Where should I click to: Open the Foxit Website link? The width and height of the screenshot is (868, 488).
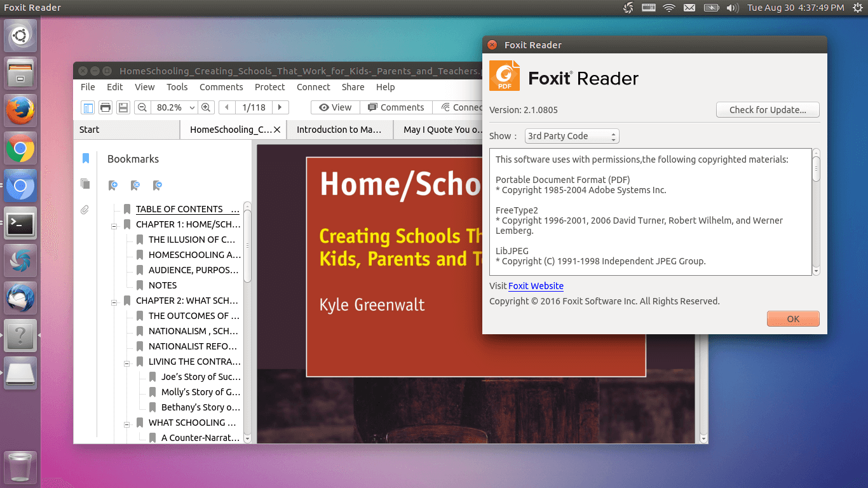[536, 286]
